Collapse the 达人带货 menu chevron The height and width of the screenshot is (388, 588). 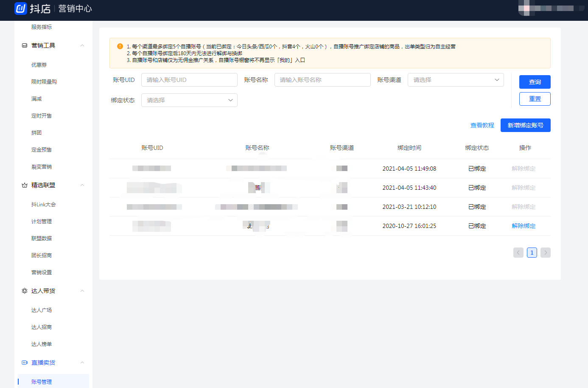click(x=82, y=291)
